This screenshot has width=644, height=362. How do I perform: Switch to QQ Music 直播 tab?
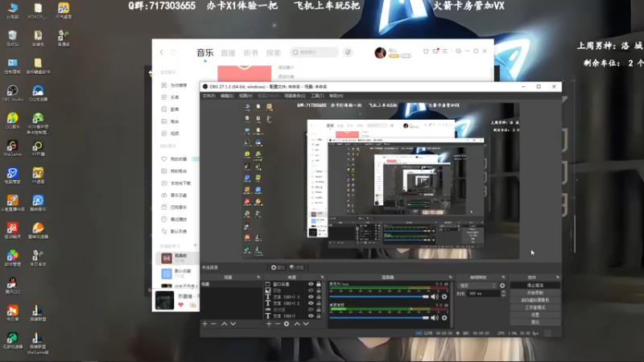pos(228,53)
